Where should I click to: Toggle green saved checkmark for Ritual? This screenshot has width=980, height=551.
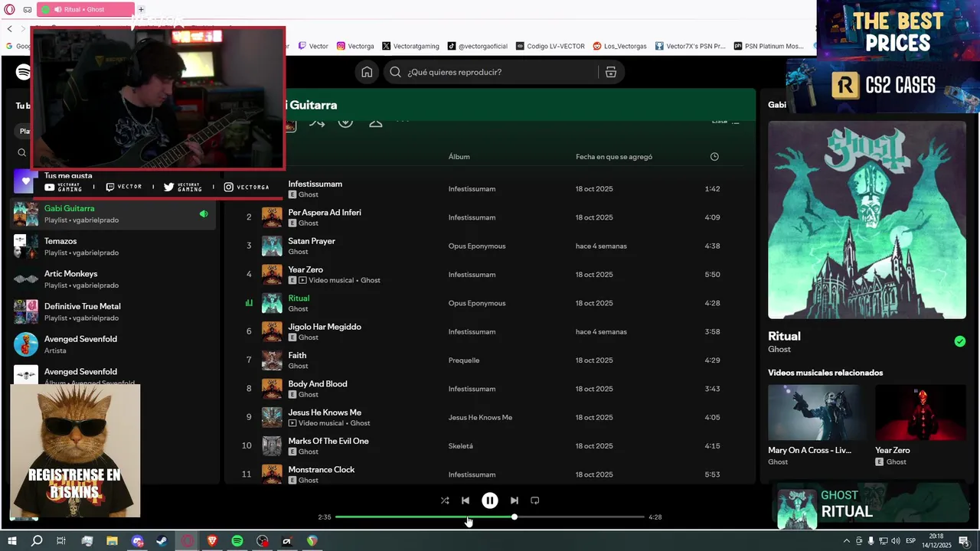(x=960, y=341)
